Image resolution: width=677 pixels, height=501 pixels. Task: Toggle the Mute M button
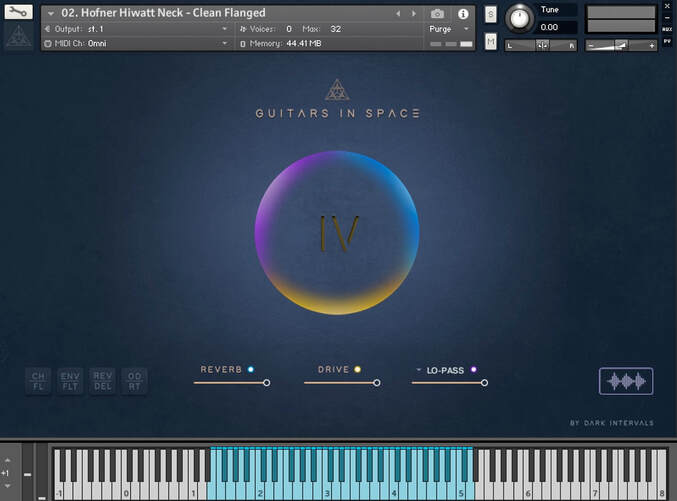click(491, 41)
